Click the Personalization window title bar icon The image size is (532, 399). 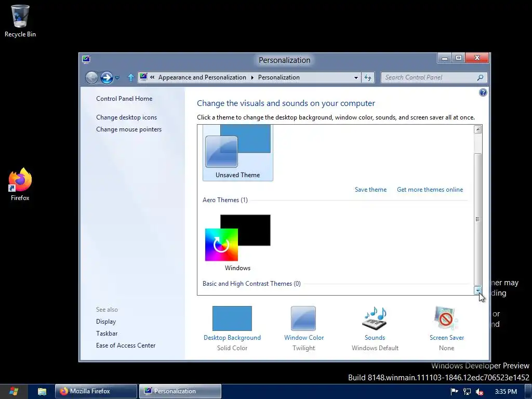click(86, 59)
